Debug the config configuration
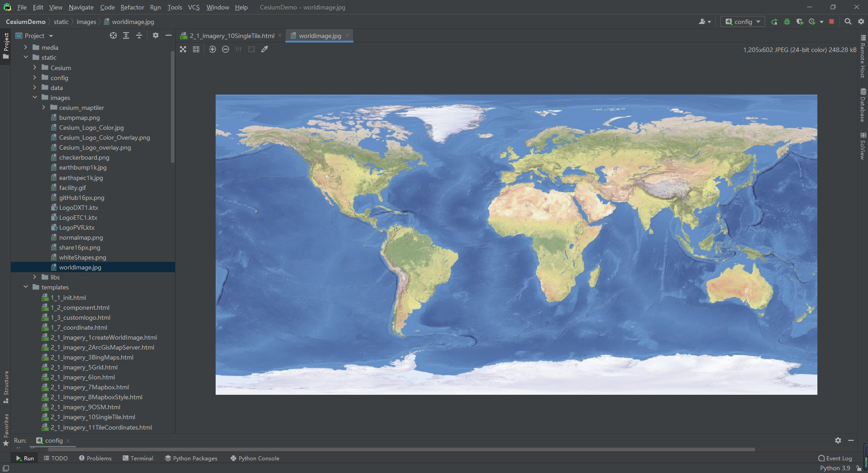Viewport: 868px width, 473px height. 787,22
